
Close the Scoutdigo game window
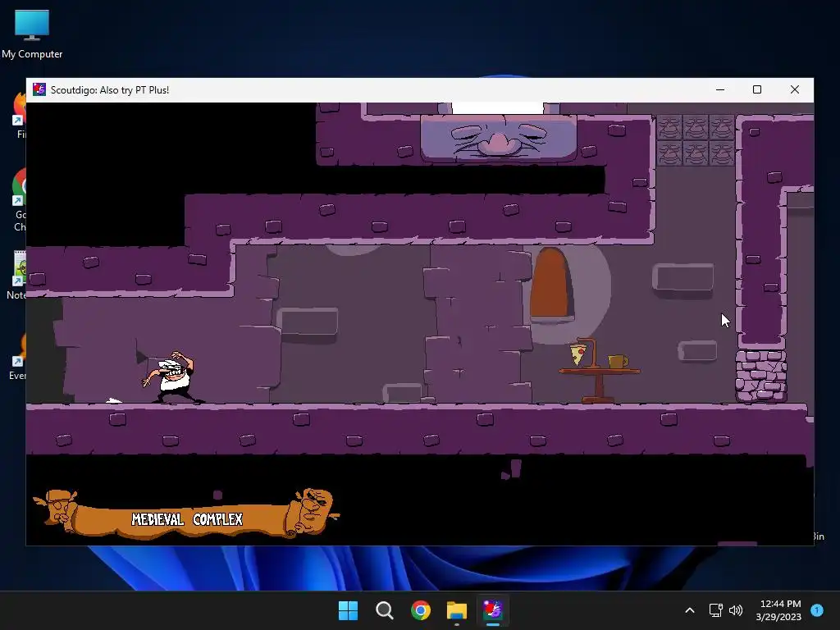(794, 90)
